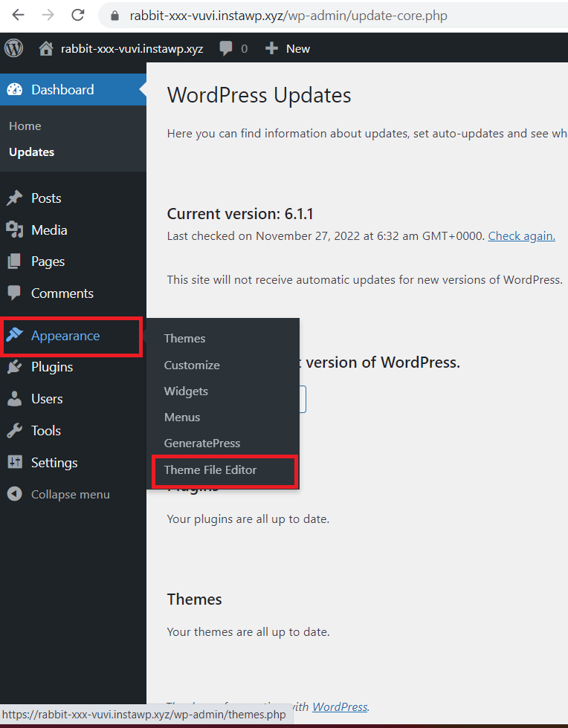568x728 pixels.
Task: Select Menus in Appearance flyout
Action: click(182, 417)
